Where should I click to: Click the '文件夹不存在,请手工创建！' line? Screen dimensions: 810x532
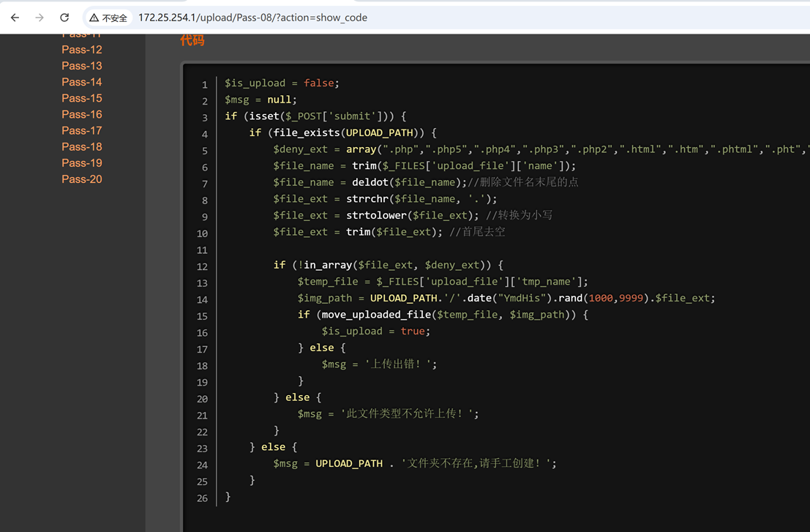click(415, 463)
